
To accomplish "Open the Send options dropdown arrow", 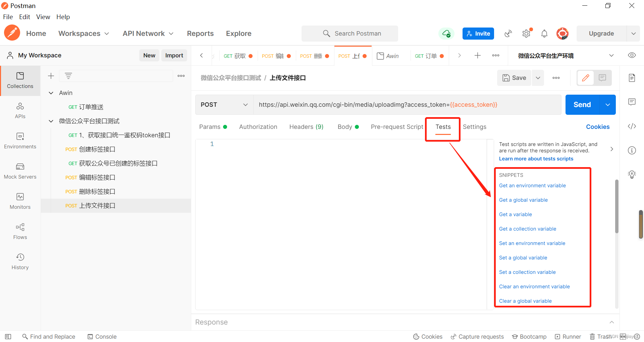I will (608, 105).
